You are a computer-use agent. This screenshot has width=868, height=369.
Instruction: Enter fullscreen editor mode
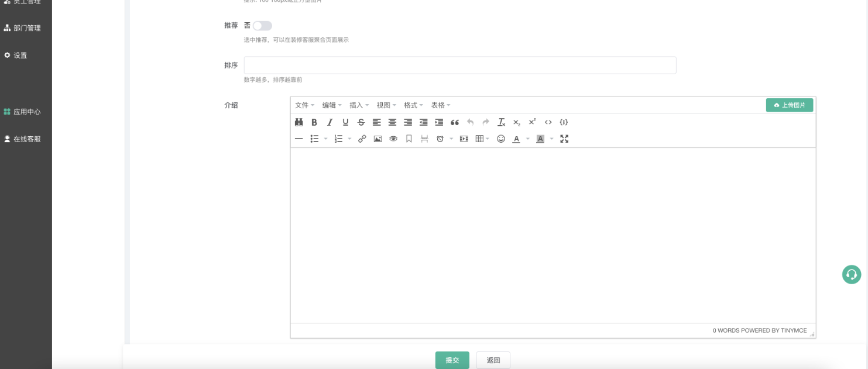(x=564, y=139)
